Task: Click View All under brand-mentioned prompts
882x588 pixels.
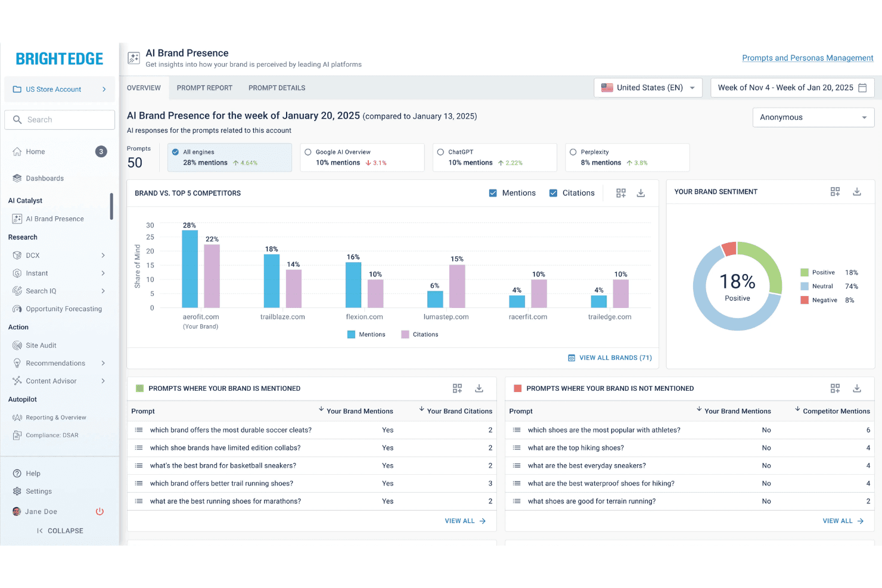Action: (x=465, y=521)
